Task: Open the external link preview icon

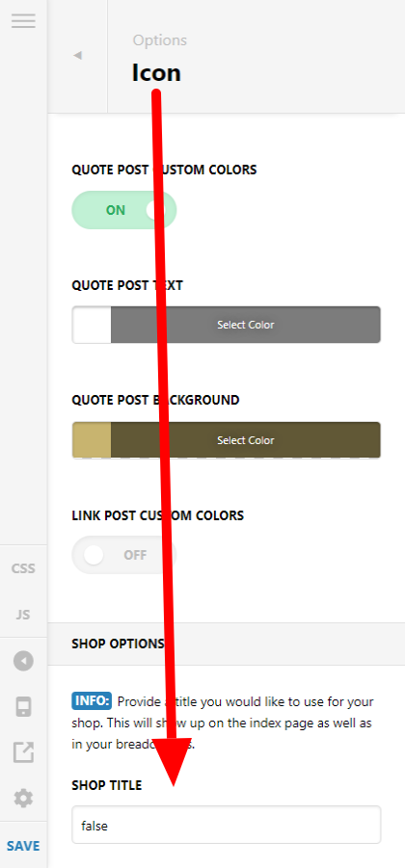Action: tap(23, 752)
